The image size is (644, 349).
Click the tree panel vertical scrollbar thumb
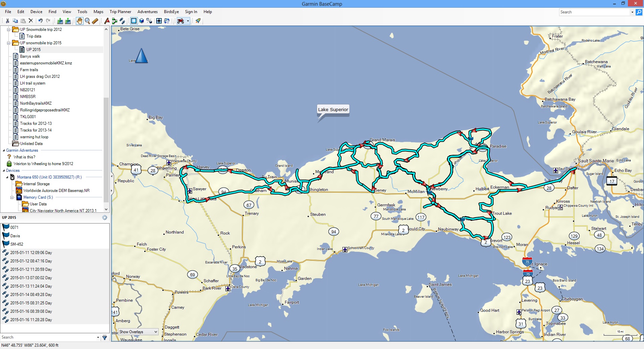click(x=106, y=150)
